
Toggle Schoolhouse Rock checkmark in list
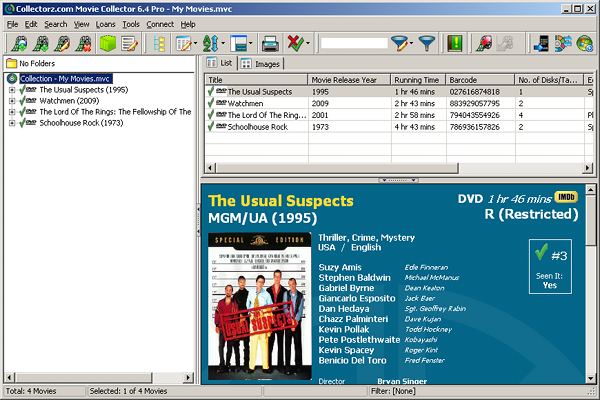[x=210, y=126]
